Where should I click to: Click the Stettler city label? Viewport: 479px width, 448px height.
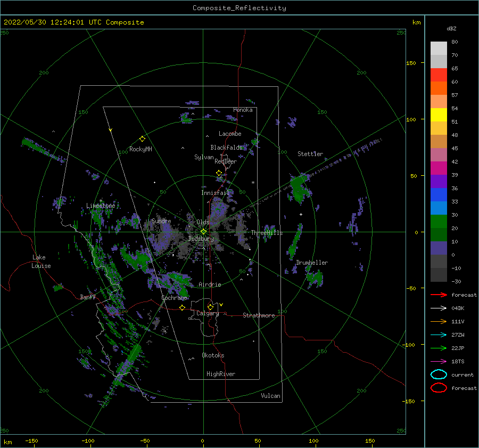[310, 154]
